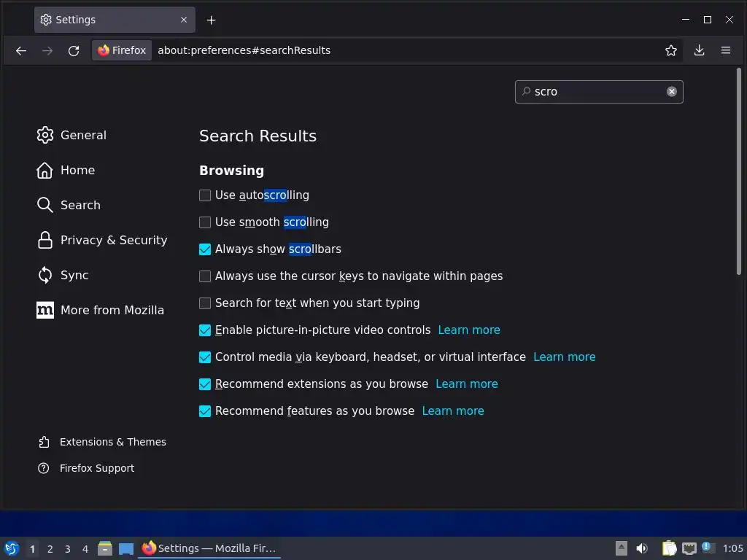Open a new tab with the plus button
This screenshot has height=560, width=747.
click(211, 20)
